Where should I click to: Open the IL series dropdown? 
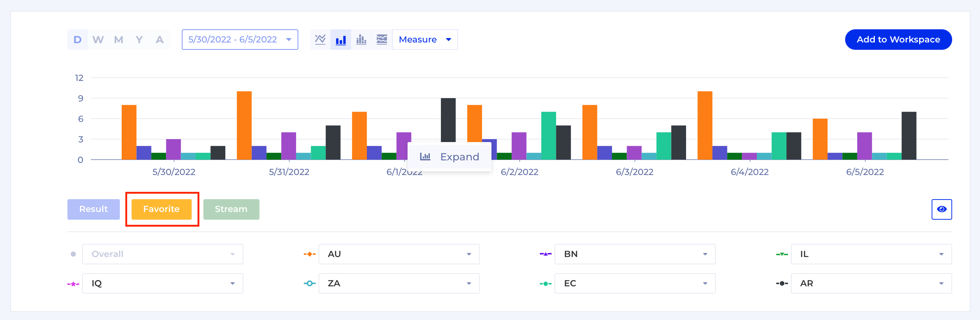871,254
